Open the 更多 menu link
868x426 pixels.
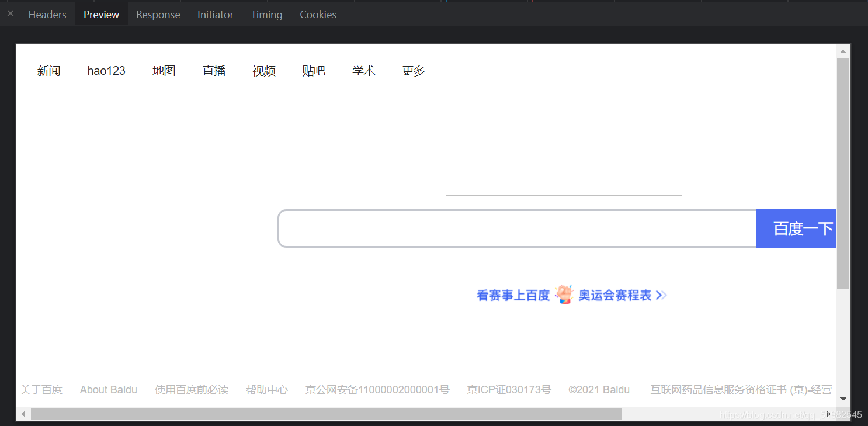[414, 71]
